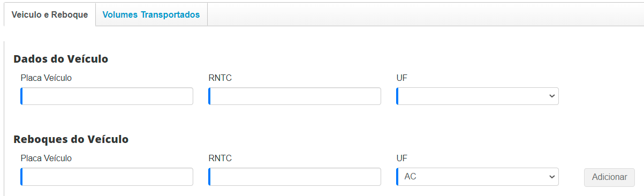The image size is (644, 196).
Task: Click chevron arrow of the AC combo box
Action: coord(552,177)
